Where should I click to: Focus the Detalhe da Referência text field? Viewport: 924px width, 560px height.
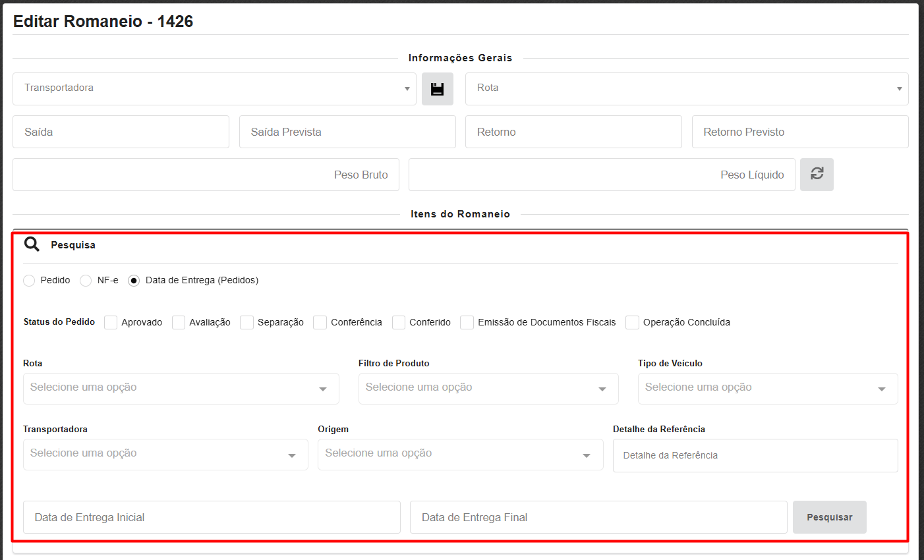tap(755, 455)
